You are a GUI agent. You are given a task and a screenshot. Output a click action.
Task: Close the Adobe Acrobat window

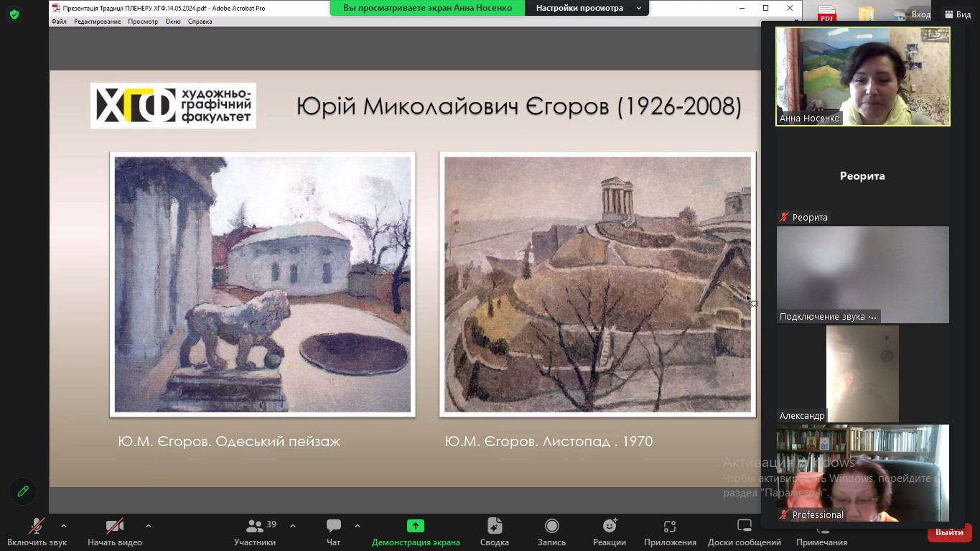pos(790,8)
